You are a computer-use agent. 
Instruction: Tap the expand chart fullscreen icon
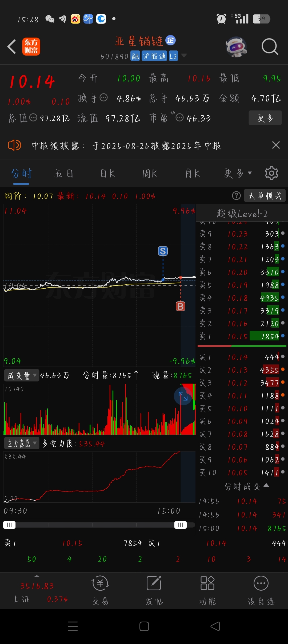click(x=183, y=396)
